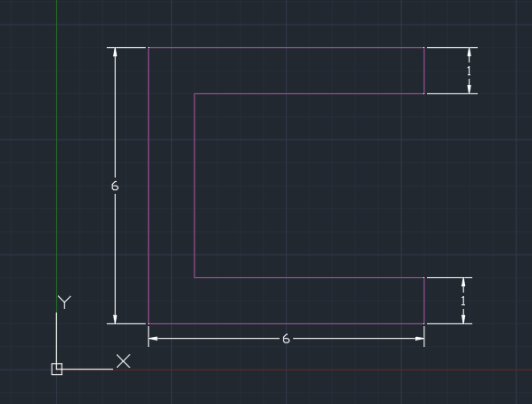Viewport: 532px width, 404px height.
Task: Click the Y label on the UCS icon
Action: point(64,302)
